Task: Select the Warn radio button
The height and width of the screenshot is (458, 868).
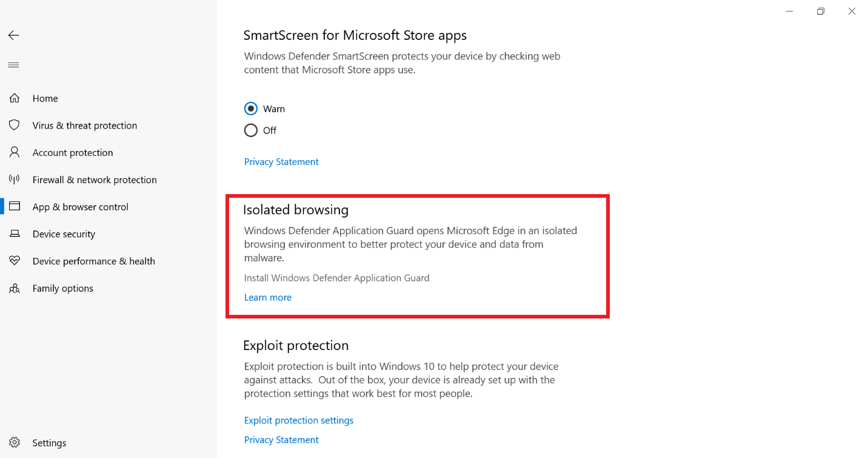Action: pyautogui.click(x=251, y=109)
